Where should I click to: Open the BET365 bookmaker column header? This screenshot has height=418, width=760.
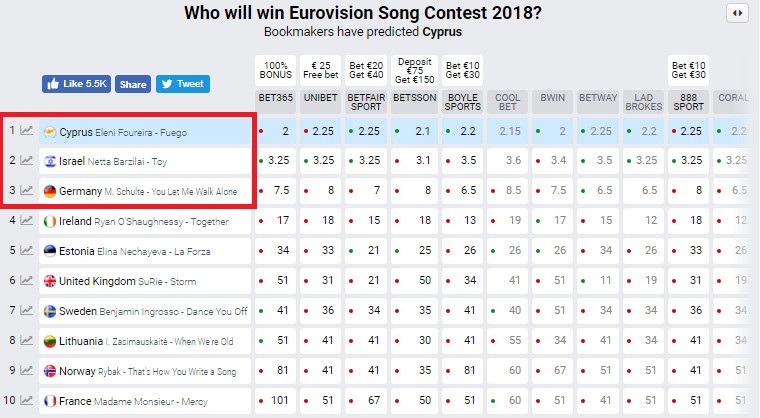274,100
